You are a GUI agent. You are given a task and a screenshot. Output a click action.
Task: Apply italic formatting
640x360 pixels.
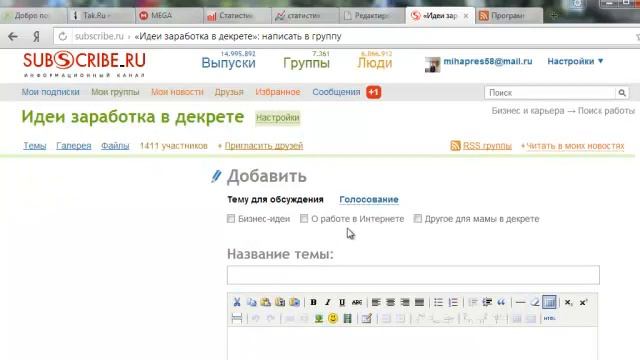click(327, 302)
